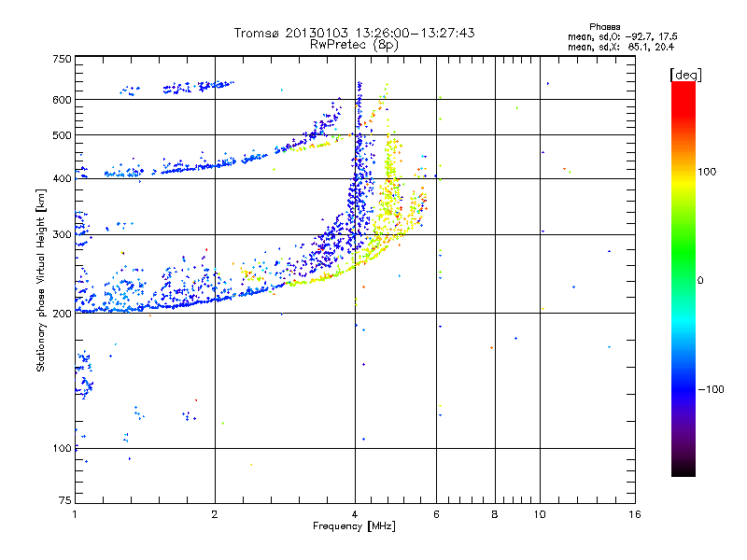Click the y-axis tick label '200'
747x560 pixels.
(62, 314)
